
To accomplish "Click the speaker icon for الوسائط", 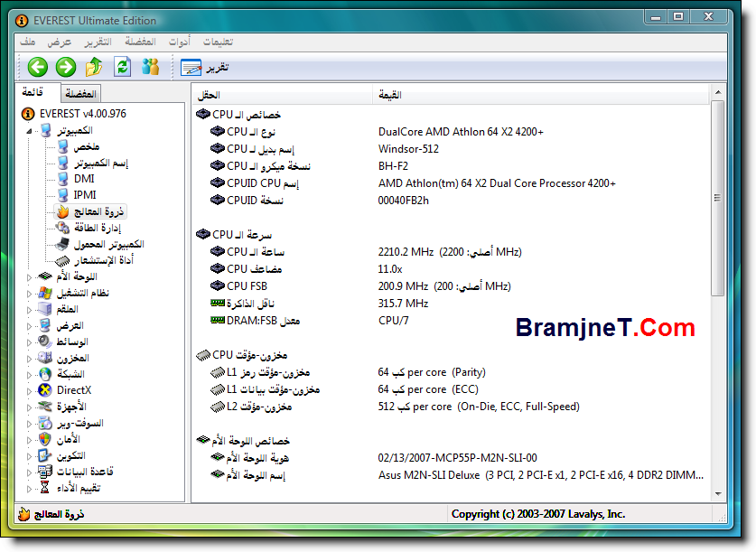I will 45,341.
